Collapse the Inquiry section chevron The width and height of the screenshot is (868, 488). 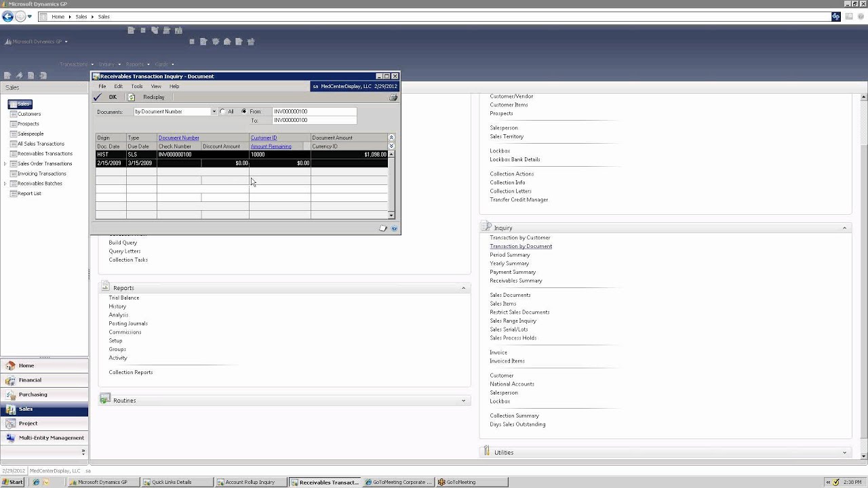click(845, 228)
